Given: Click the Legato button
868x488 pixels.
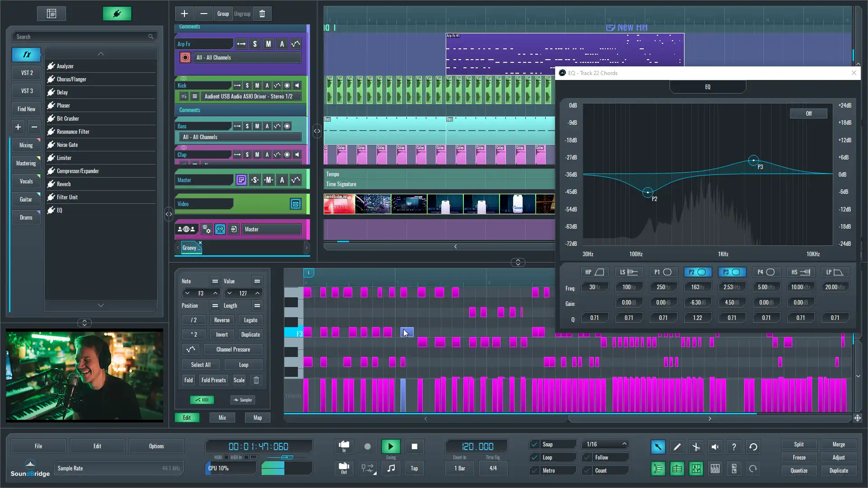Looking at the screenshot, I should (x=250, y=320).
